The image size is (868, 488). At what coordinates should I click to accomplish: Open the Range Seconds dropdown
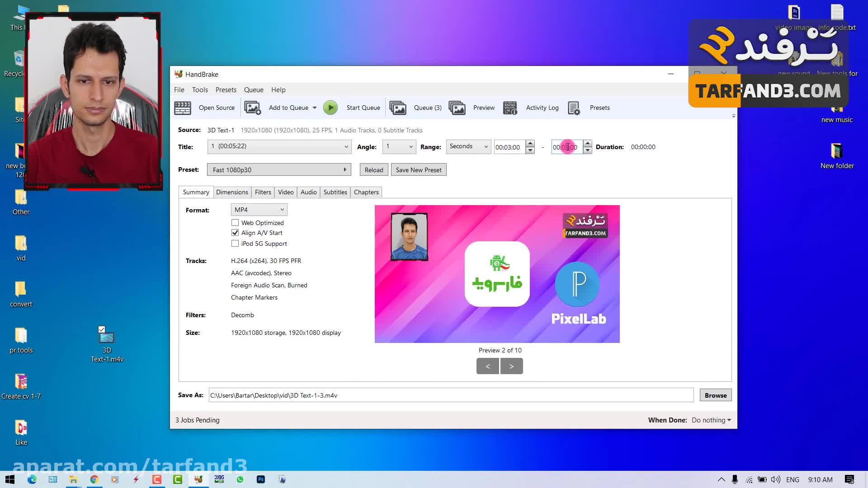(468, 146)
